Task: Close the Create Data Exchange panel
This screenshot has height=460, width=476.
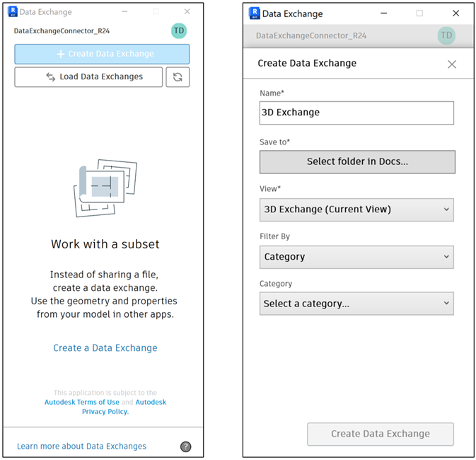Action: click(x=452, y=64)
